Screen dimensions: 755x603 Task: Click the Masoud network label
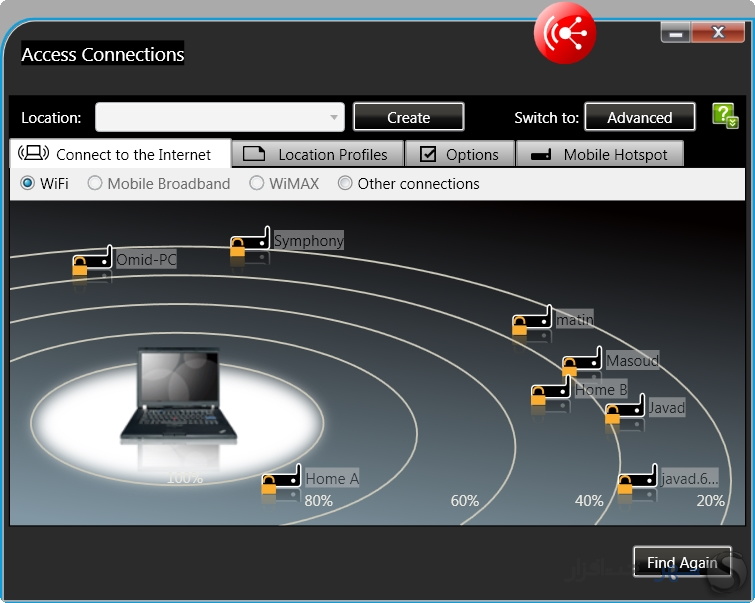coord(633,360)
